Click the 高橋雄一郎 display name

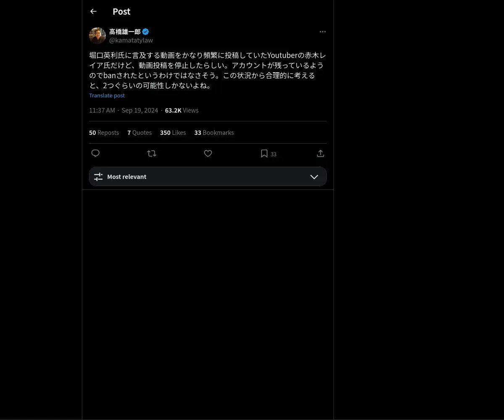125,31
